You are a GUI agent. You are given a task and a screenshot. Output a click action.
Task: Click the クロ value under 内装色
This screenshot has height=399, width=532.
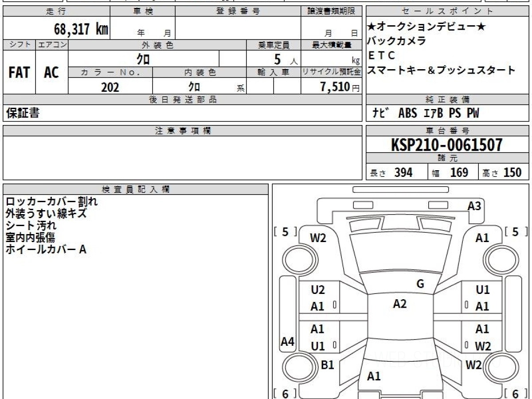194,86
